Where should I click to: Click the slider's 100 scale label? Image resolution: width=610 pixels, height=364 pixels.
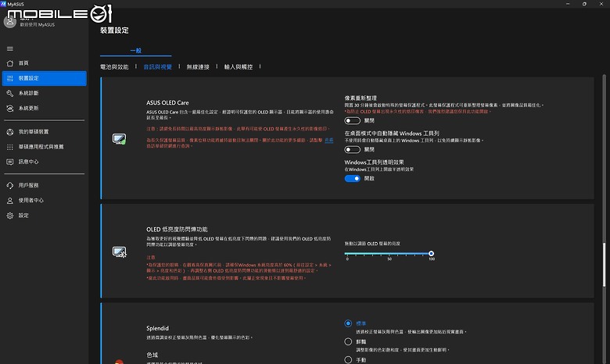click(x=432, y=259)
